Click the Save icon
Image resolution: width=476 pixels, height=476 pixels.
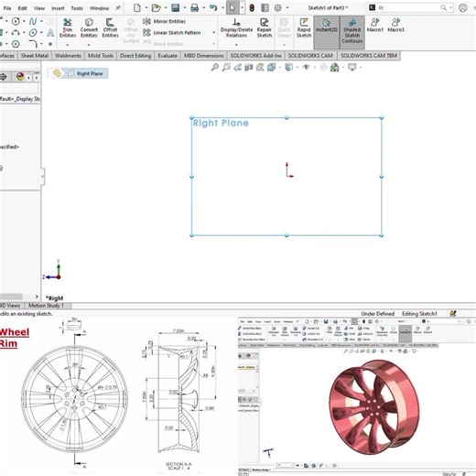175,8
